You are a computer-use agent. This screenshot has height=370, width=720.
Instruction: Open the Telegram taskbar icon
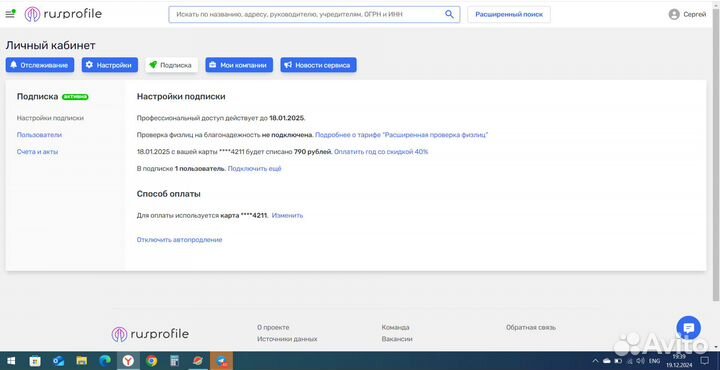coord(222,361)
